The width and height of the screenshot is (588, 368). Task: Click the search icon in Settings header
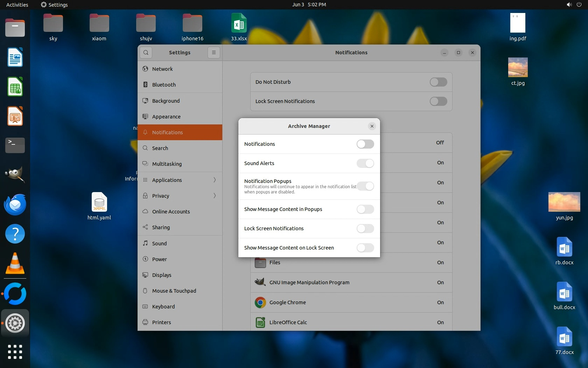point(146,53)
